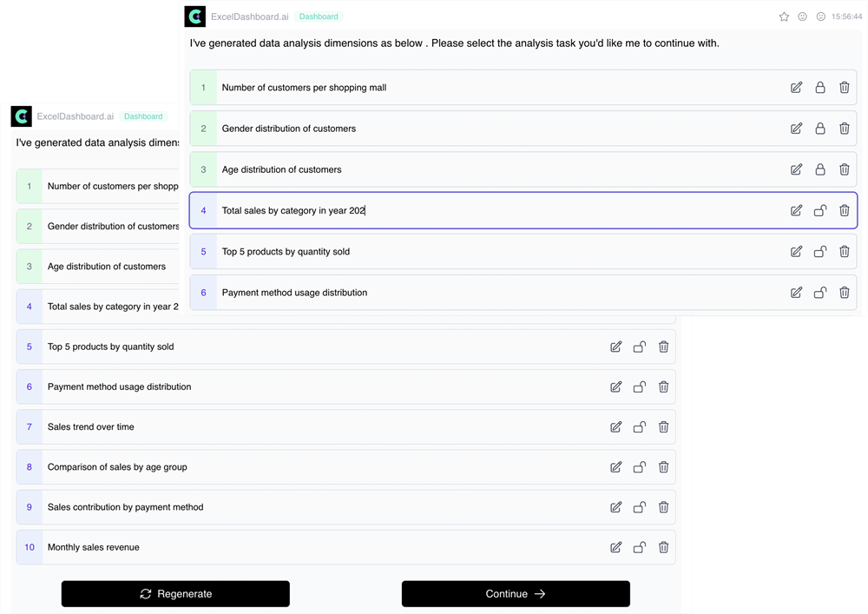This screenshot has height=614, width=868.
Task: Click the edit pencil on 'Top 5 products by quantity sold'
Action: pyautogui.click(x=797, y=252)
